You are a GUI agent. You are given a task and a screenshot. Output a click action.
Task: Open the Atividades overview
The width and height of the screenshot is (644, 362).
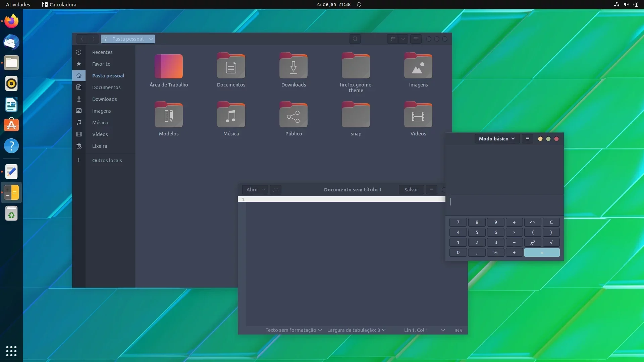tap(18, 4)
